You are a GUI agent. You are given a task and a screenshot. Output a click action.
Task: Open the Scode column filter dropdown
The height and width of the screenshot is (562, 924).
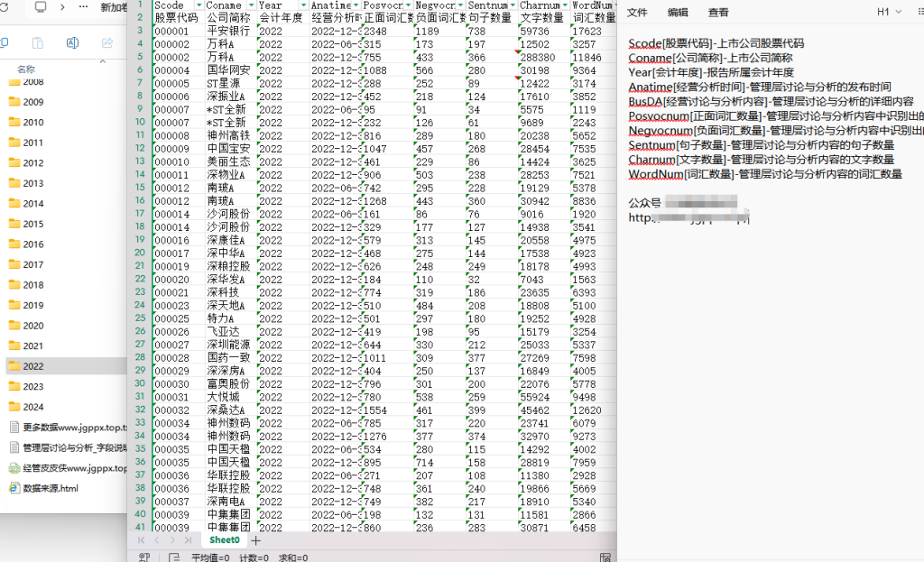[x=199, y=5]
